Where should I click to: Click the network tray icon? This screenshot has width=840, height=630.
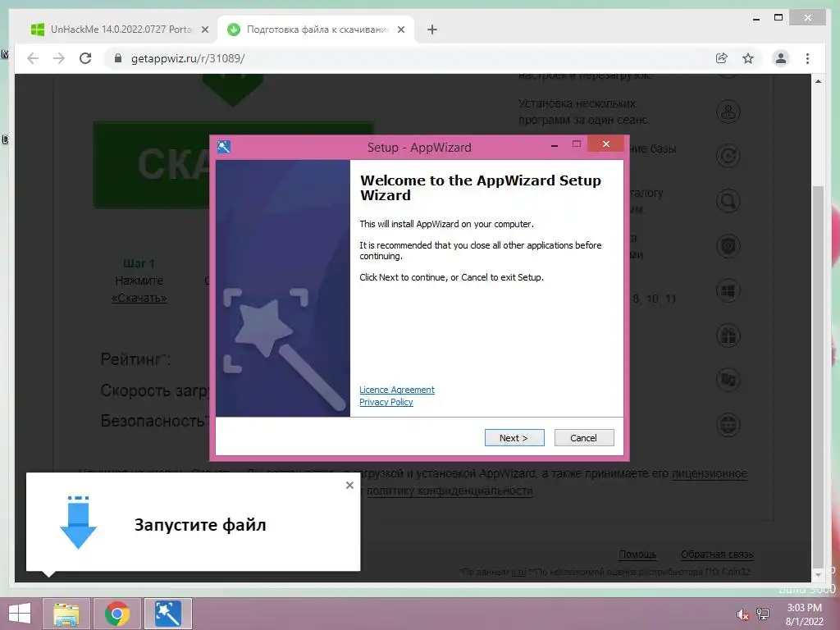763,614
